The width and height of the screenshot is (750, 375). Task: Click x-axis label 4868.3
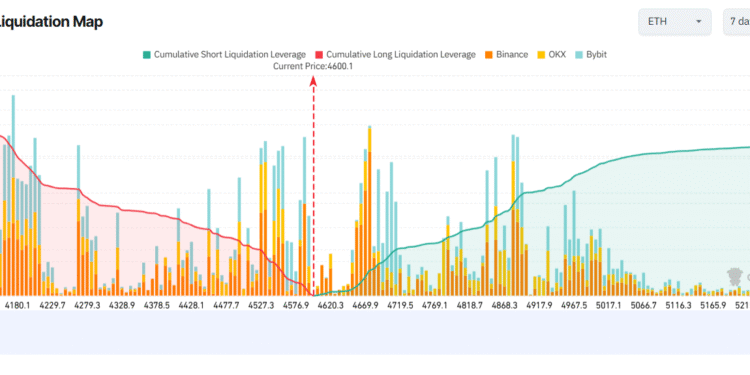pyautogui.click(x=505, y=305)
